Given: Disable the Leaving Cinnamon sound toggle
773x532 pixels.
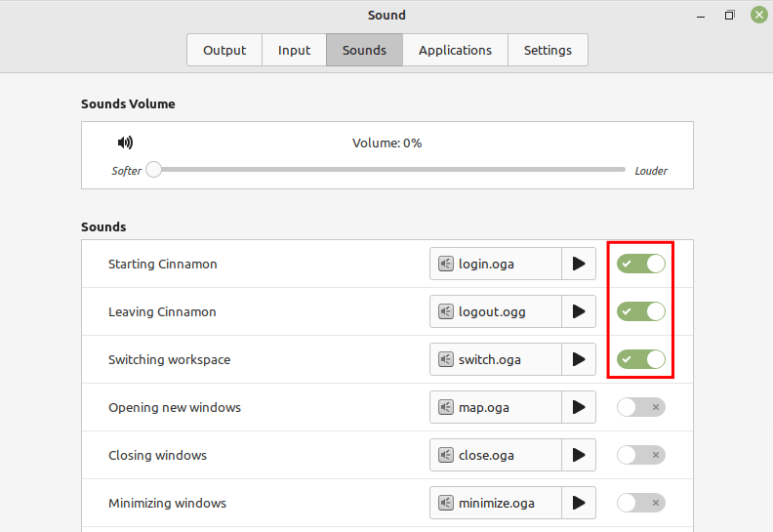Looking at the screenshot, I should 641,311.
